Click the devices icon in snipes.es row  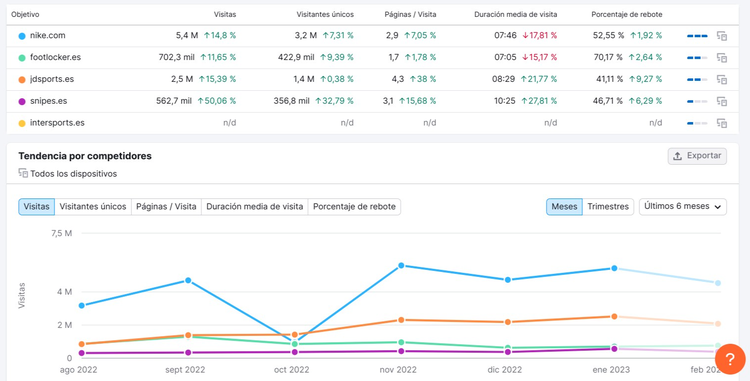[722, 101]
